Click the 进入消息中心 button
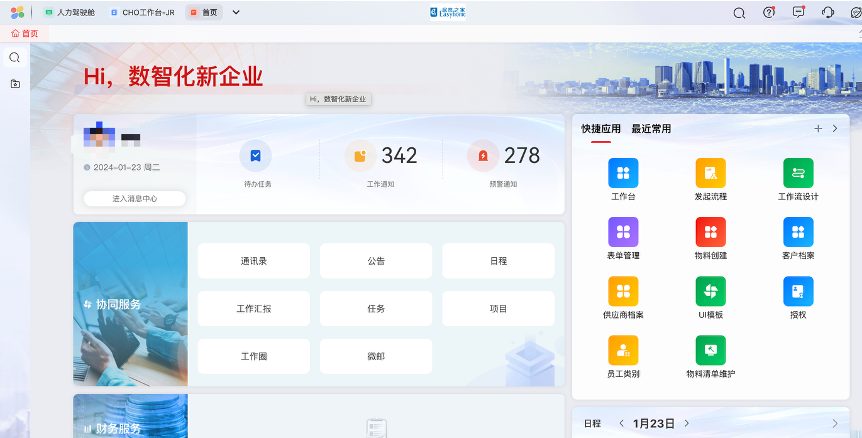Viewport: 862px width, 438px height. click(x=134, y=198)
